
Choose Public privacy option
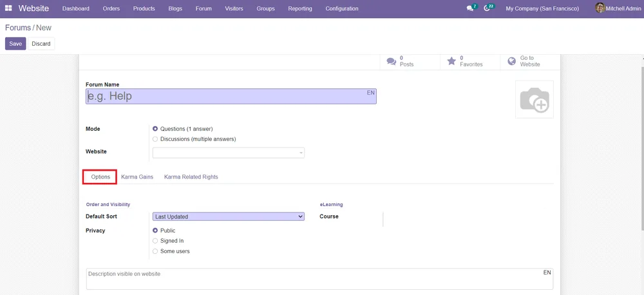click(x=155, y=231)
